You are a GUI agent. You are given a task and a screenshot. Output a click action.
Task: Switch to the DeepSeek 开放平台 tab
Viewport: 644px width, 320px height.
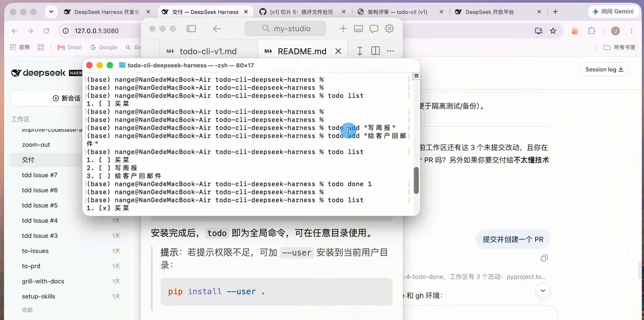point(489,12)
